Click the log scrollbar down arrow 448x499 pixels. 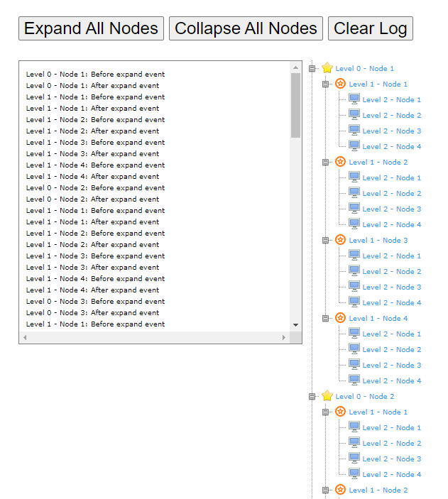click(295, 325)
